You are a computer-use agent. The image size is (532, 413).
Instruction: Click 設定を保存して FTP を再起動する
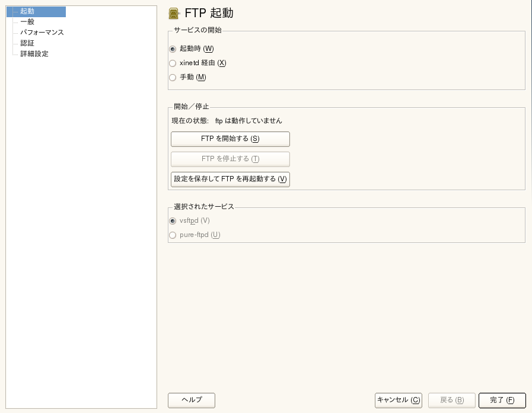tap(230, 179)
